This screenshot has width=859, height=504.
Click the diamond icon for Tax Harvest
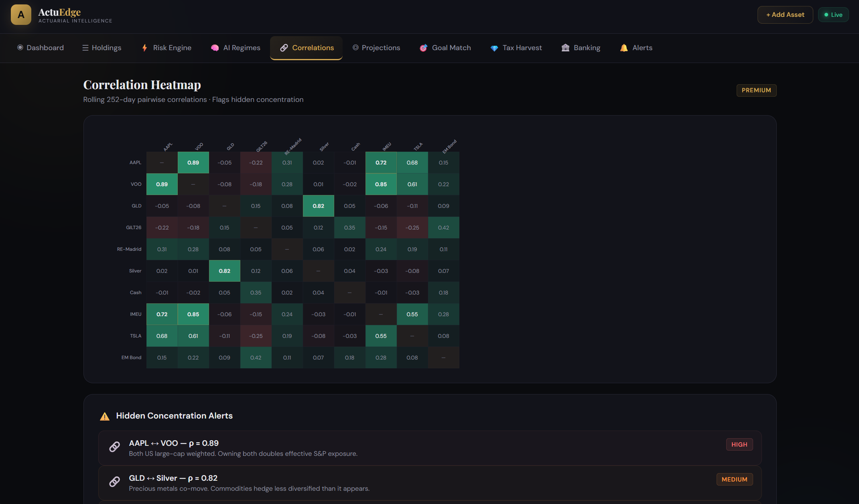pyautogui.click(x=494, y=48)
